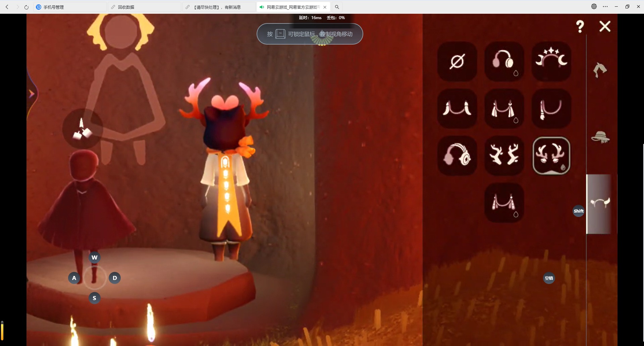Click the browser forward arrow
The height and width of the screenshot is (346, 644).
tap(17, 7)
